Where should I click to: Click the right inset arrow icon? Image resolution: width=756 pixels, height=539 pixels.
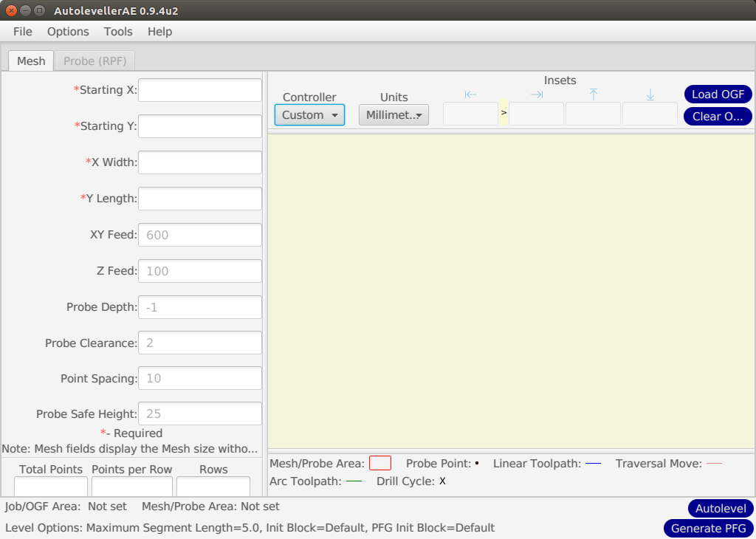[537, 95]
